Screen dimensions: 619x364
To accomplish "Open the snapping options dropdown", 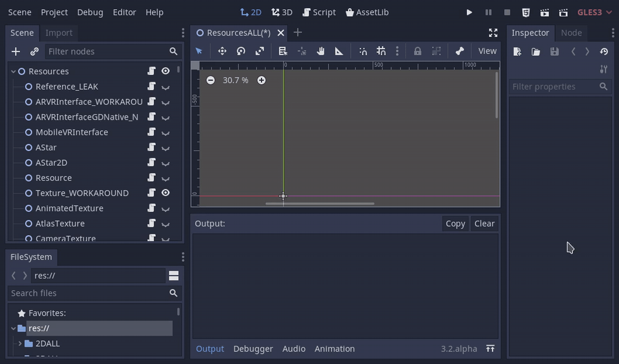I will [x=397, y=51].
